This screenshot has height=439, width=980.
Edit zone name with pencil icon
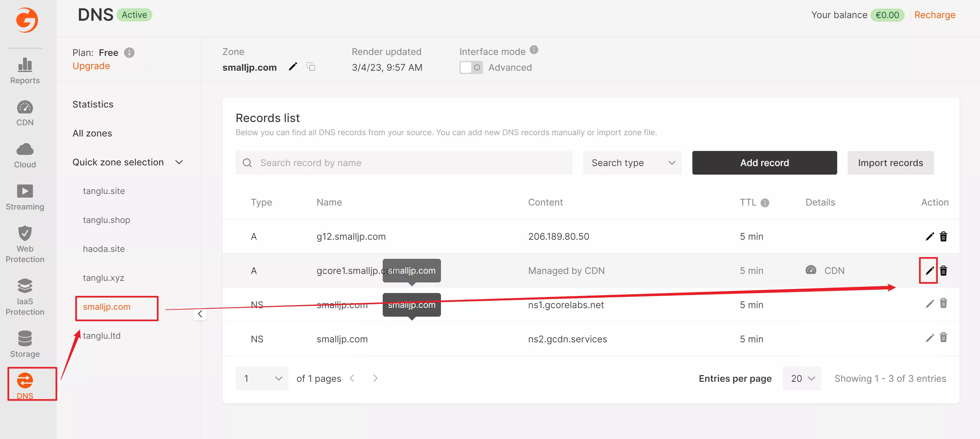(293, 67)
